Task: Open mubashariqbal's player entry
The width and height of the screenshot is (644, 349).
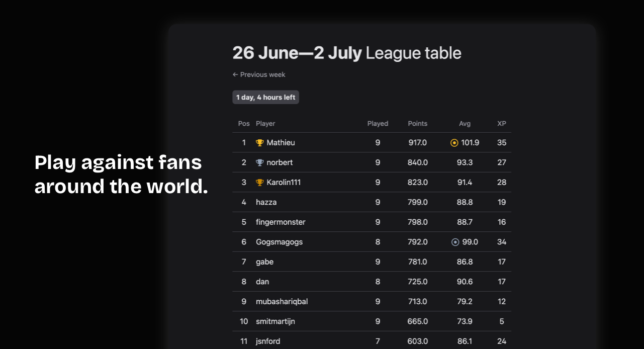Action: click(x=282, y=302)
